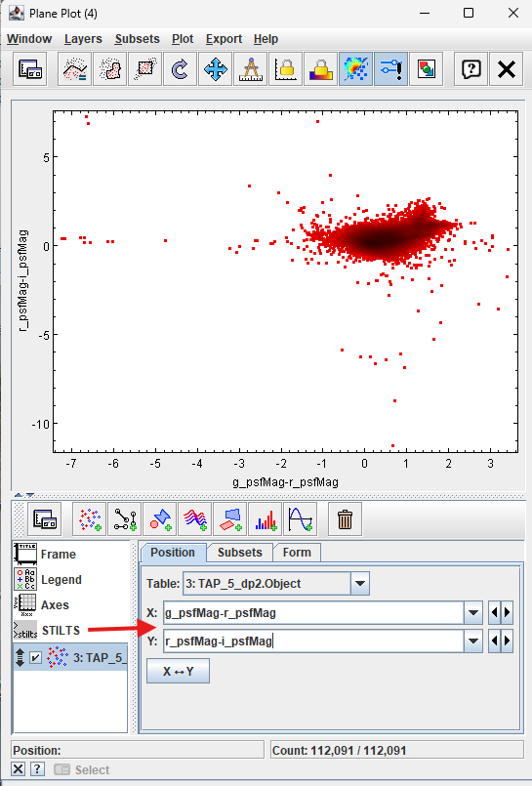This screenshot has width=532, height=786.
Task: Click the Replot (circular arrow) toolbar icon
Action: coord(180,68)
